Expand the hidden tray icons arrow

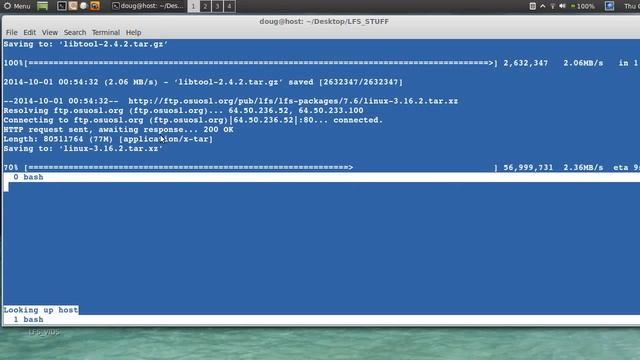pos(542,6)
